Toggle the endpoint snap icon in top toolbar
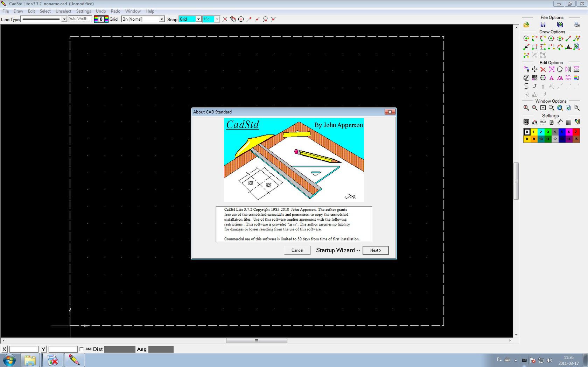 point(249,19)
